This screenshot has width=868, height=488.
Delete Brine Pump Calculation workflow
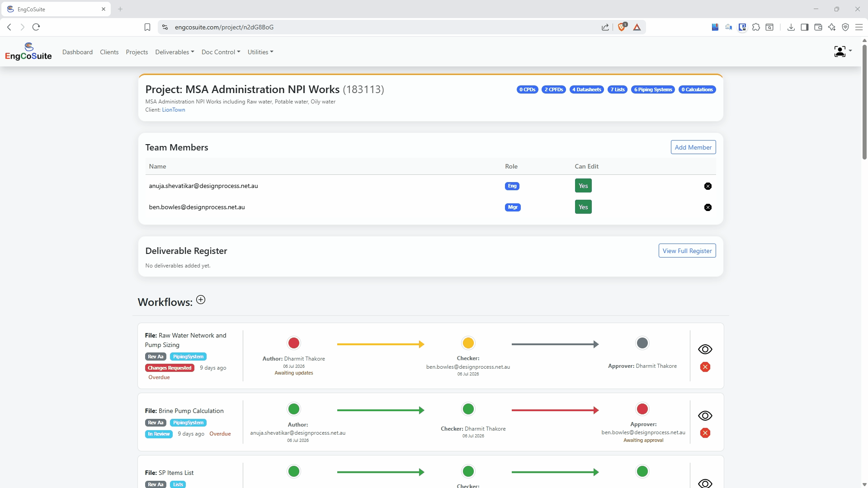705,433
